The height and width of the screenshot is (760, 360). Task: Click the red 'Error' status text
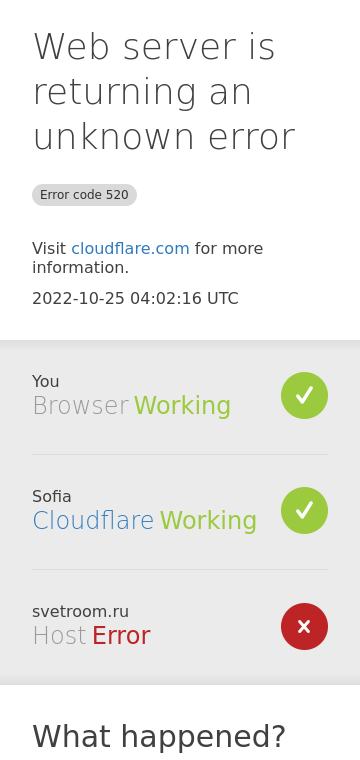[x=121, y=636]
